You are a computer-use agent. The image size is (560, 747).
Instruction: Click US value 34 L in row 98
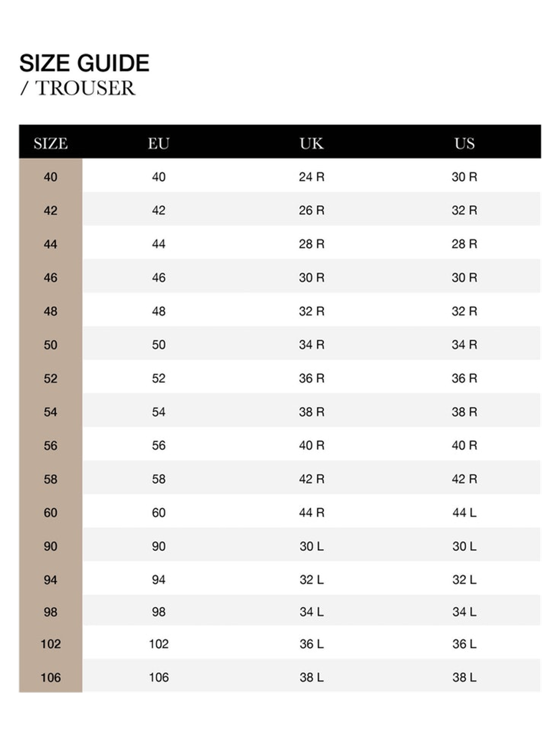click(x=464, y=612)
